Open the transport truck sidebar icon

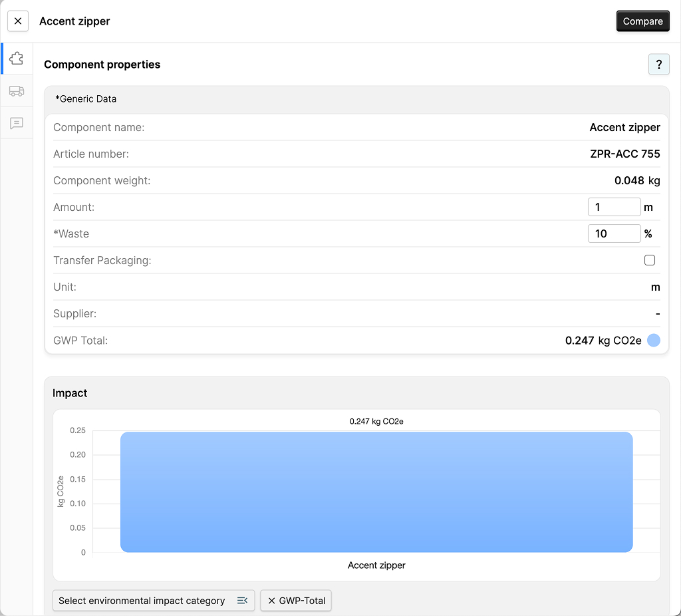click(17, 91)
